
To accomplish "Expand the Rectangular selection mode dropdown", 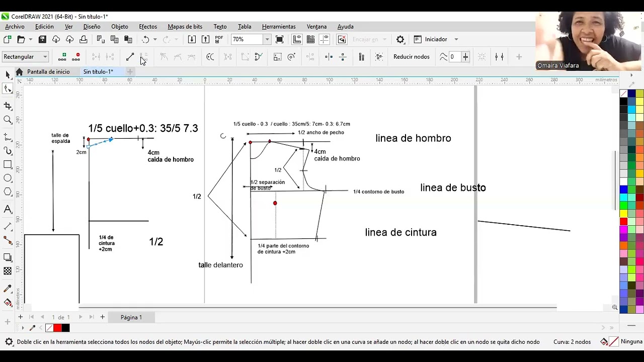I will tap(26, 57).
